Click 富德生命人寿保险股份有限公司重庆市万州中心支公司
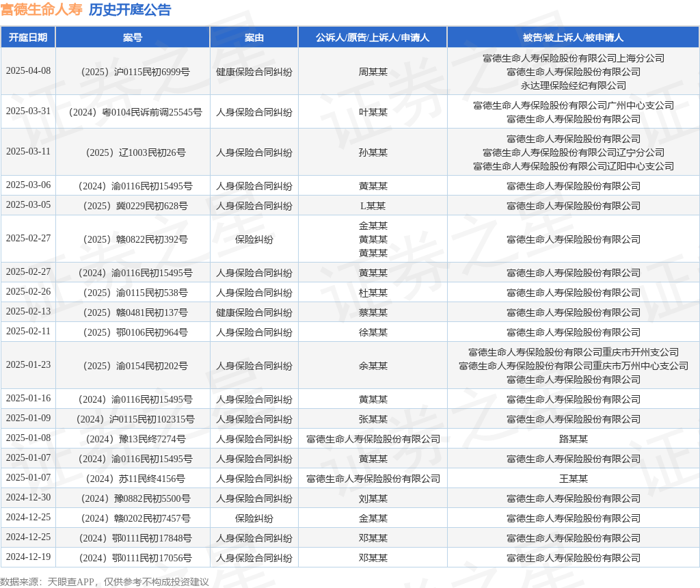The image size is (700, 588). (574, 366)
